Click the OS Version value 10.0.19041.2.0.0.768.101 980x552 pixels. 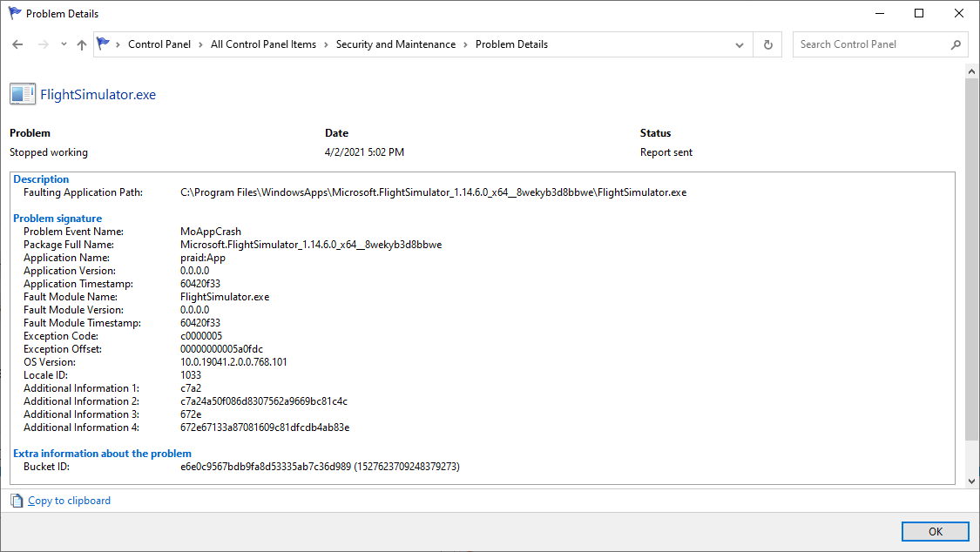(233, 362)
